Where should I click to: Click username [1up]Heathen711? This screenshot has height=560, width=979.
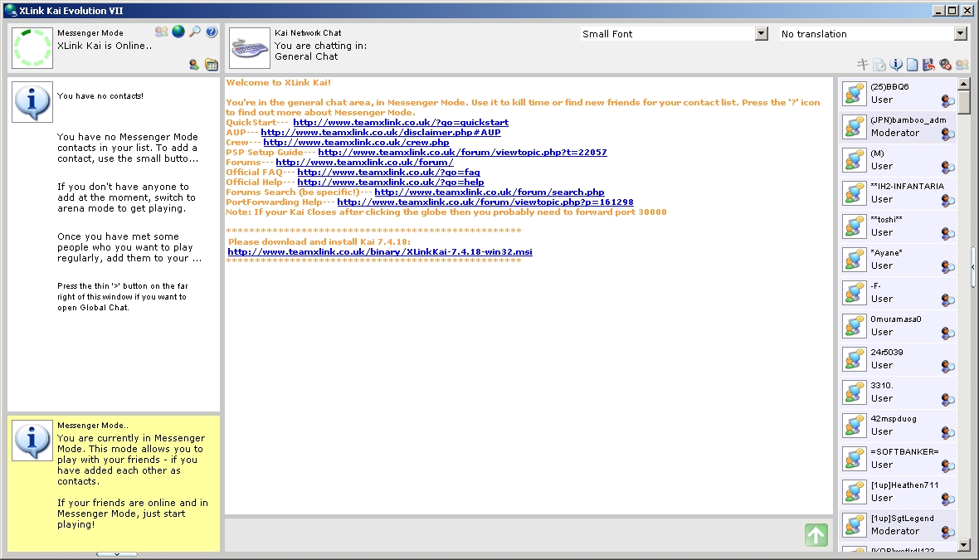coord(904,485)
